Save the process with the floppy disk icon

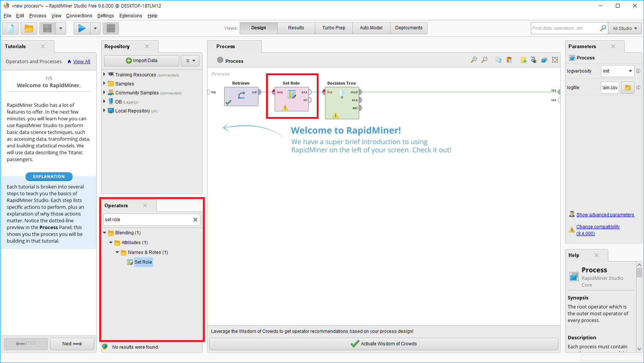47,28
